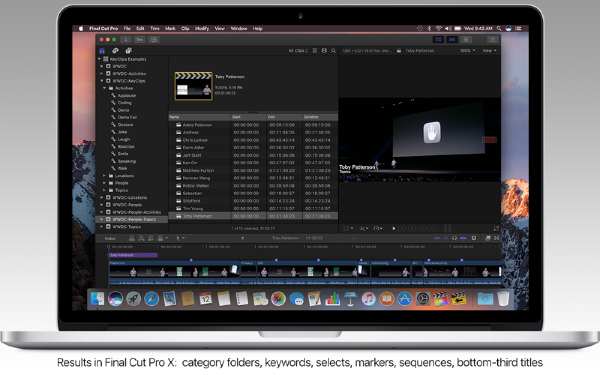
Task: Toggle audio skimming headphones icon in timeline
Action: coord(454,238)
